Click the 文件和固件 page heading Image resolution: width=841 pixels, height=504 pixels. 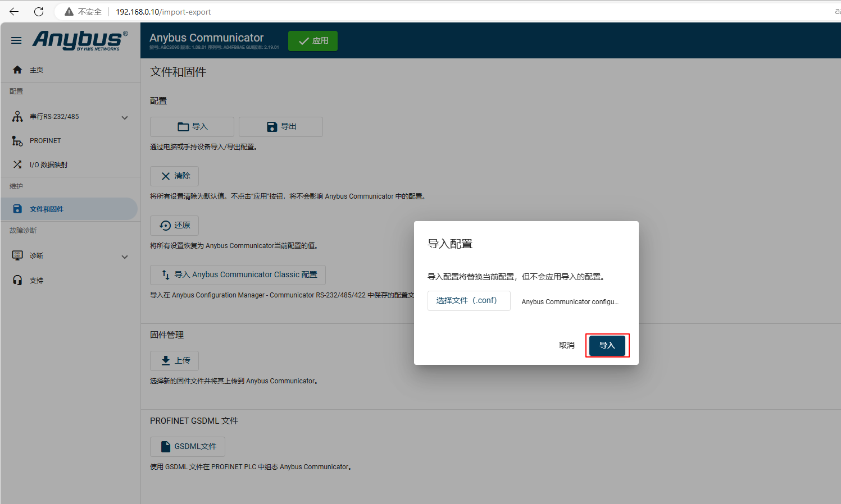(x=178, y=72)
